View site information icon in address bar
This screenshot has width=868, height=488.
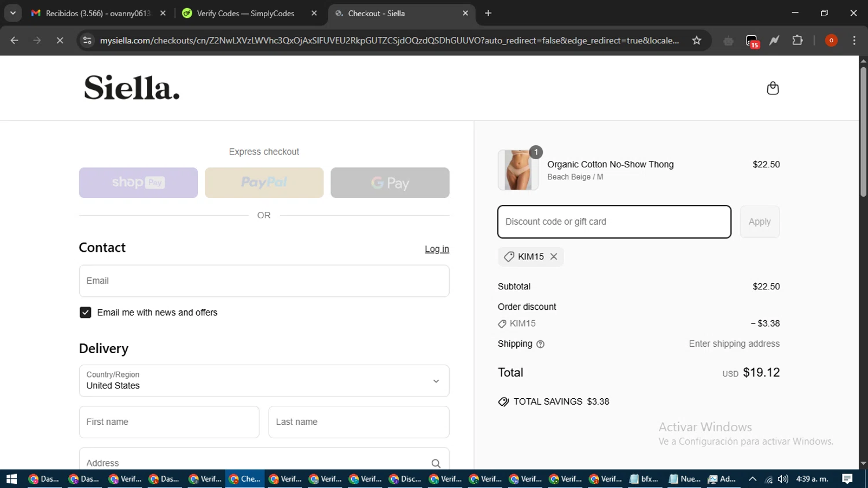[87, 41]
